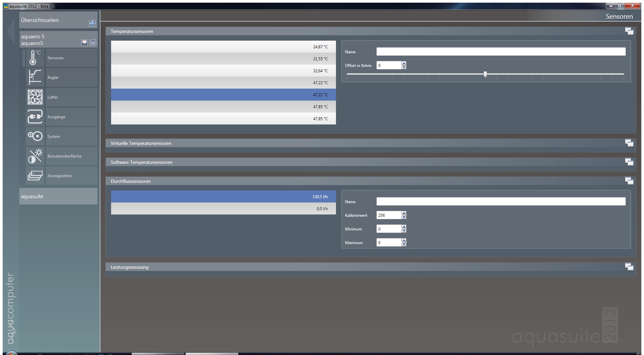Select the aquaero 5 device header
644x355 pixels.
pos(59,40)
